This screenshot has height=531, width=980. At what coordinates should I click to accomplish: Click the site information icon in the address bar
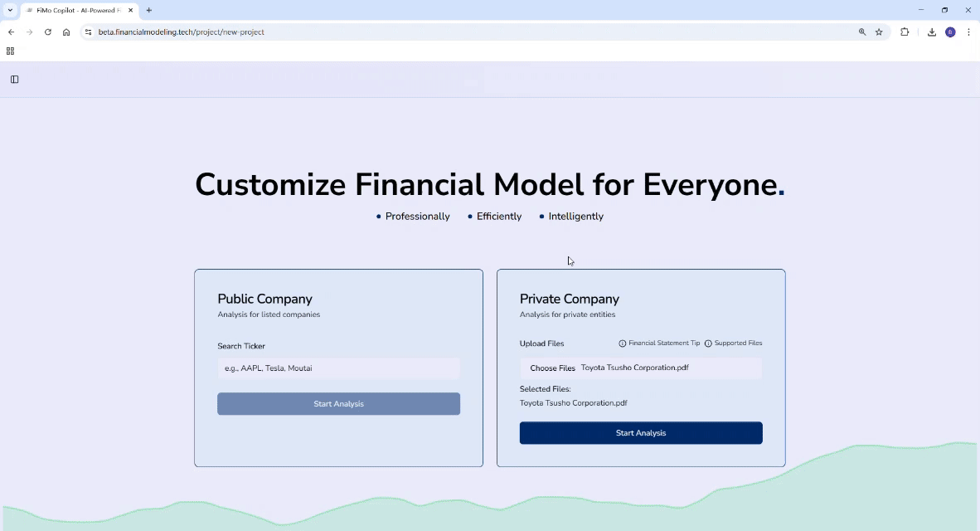tap(88, 32)
